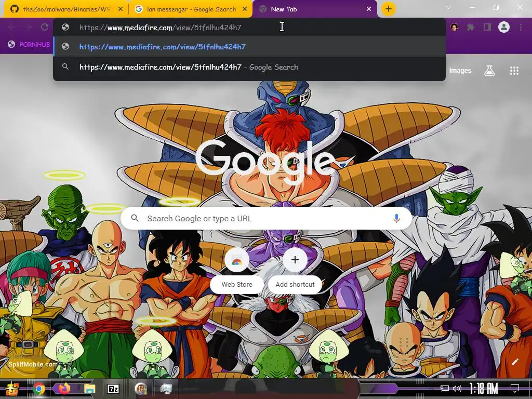Open the orange-circle app icon next to 7-Zip in the taskbar

click(140, 389)
